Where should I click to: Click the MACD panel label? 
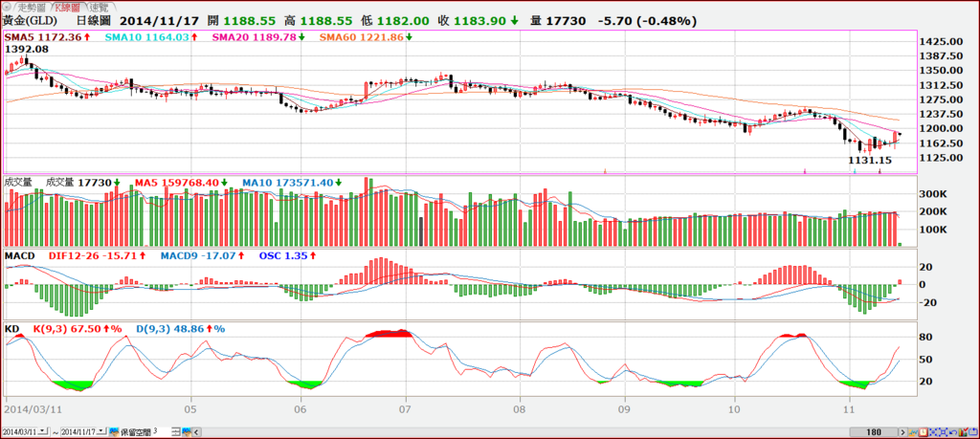tap(21, 256)
